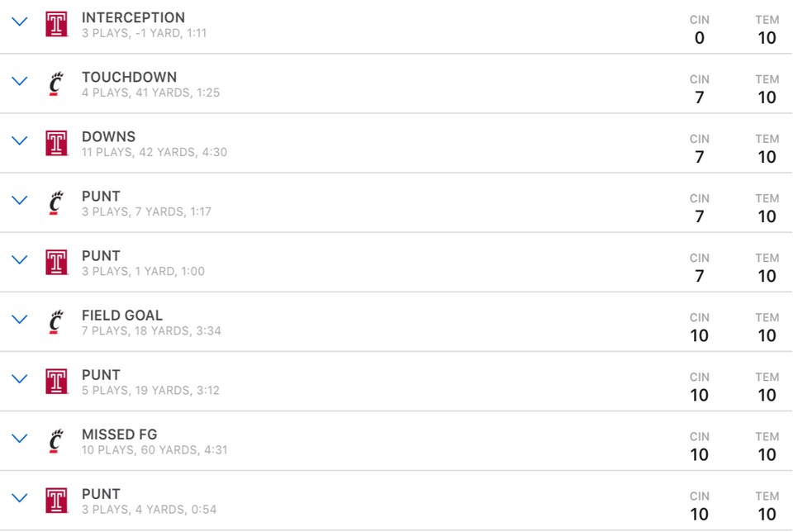Viewport: 798px width, 532px height.
Task: Expand the Missed FG drive chevron
Action: [x=19, y=439]
